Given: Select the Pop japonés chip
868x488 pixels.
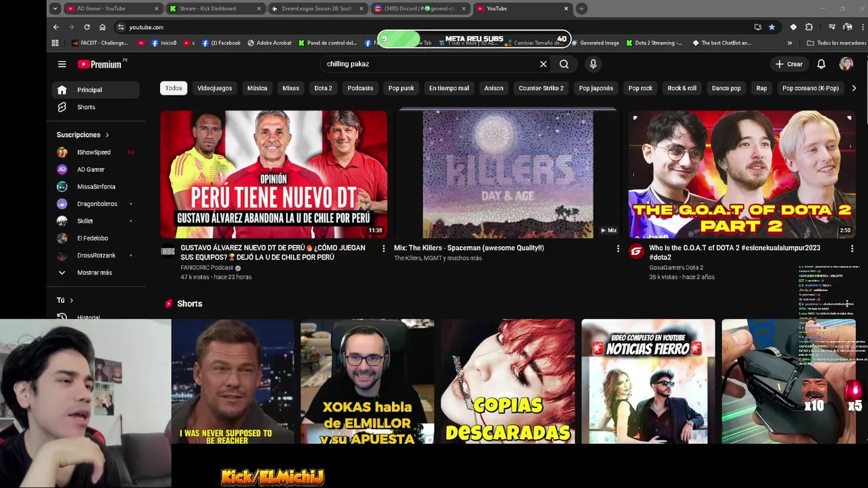Looking at the screenshot, I should click(x=596, y=88).
